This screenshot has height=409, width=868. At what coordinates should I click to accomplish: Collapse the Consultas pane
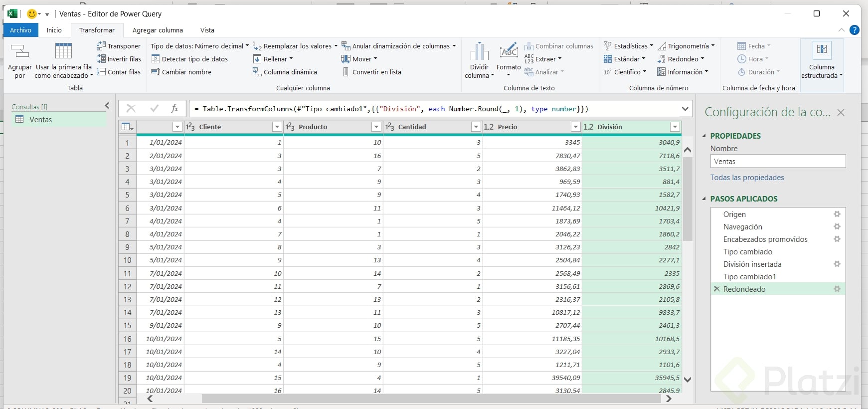coord(107,106)
